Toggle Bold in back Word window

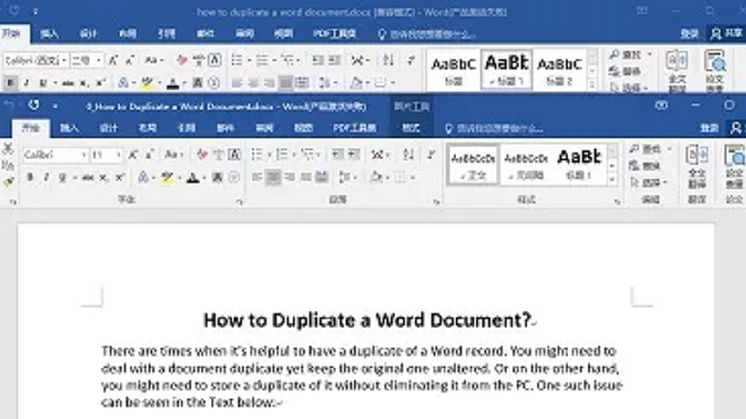pyautogui.click(x=10, y=83)
